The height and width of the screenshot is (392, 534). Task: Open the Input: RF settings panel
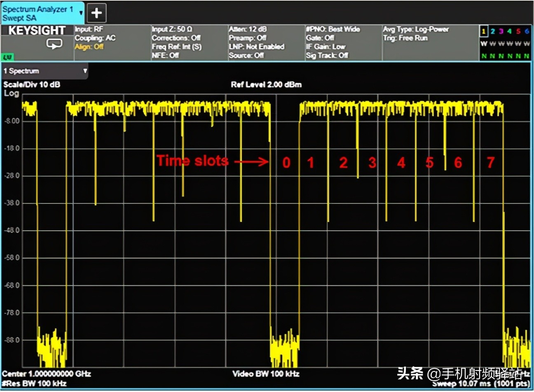89,29
